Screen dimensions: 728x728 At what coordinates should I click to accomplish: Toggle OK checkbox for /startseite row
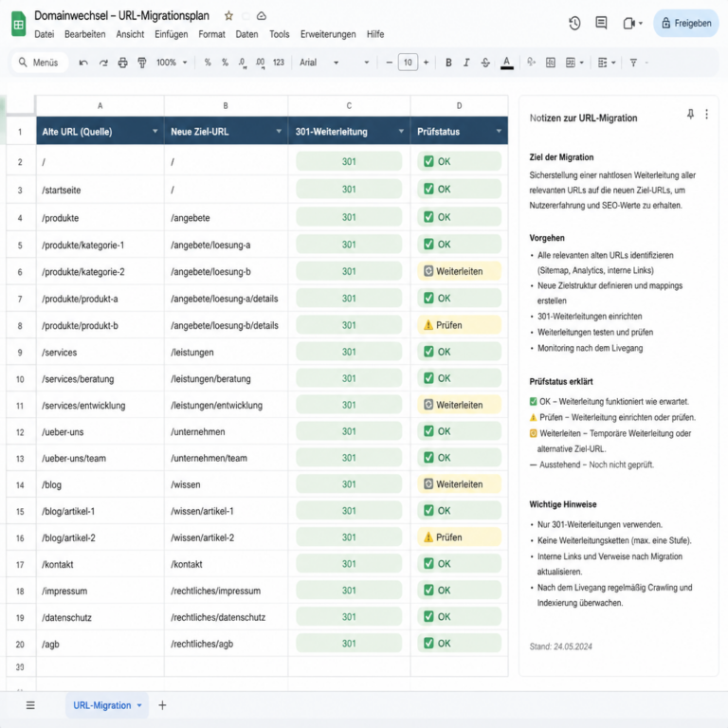[x=428, y=189]
